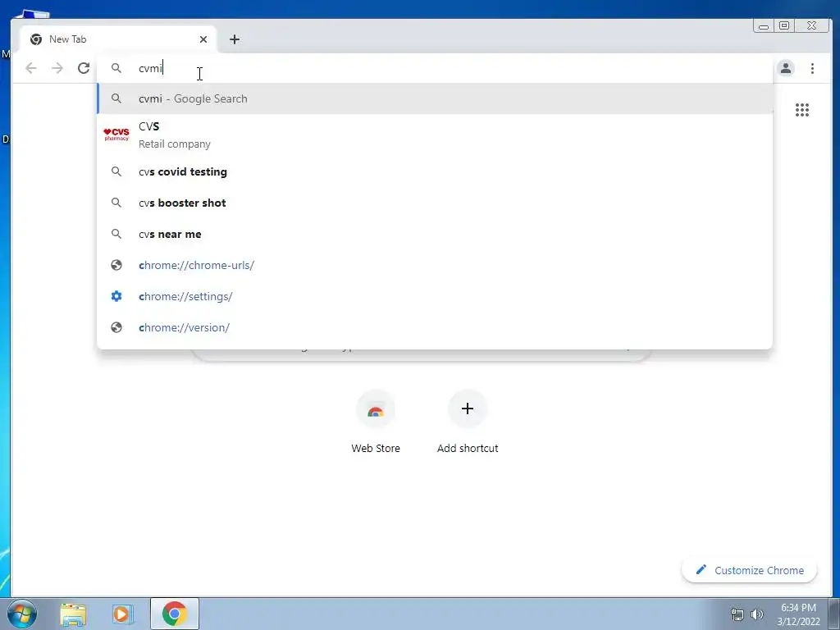Pick the 'cvs booster shot' suggestion
The width and height of the screenshot is (840, 630).
435,203
